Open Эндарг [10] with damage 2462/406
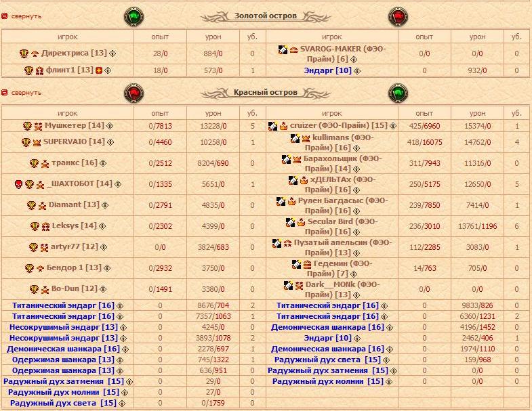The width and height of the screenshot is (532, 411). (x=328, y=338)
